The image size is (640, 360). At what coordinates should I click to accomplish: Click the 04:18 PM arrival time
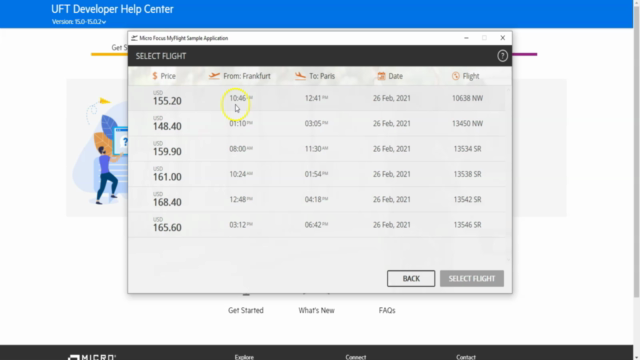tap(316, 199)
